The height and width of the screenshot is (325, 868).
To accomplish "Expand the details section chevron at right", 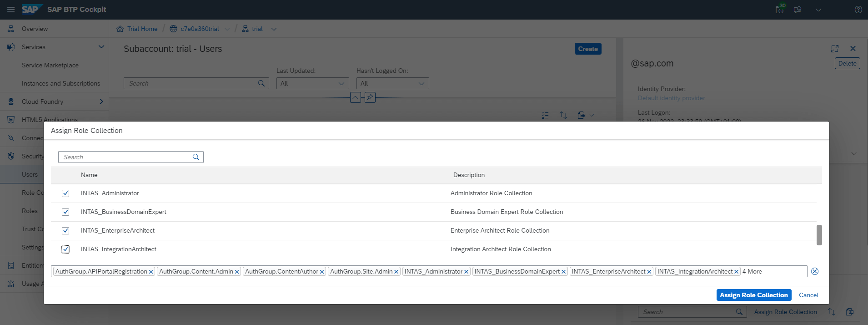I will click(x=854, y=153).
